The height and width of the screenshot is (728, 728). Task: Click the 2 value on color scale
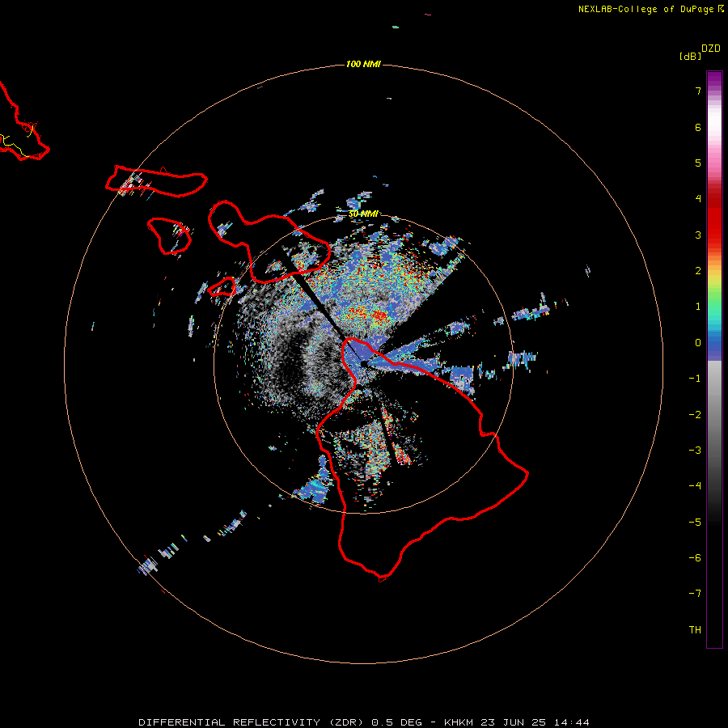click(698, 271)
